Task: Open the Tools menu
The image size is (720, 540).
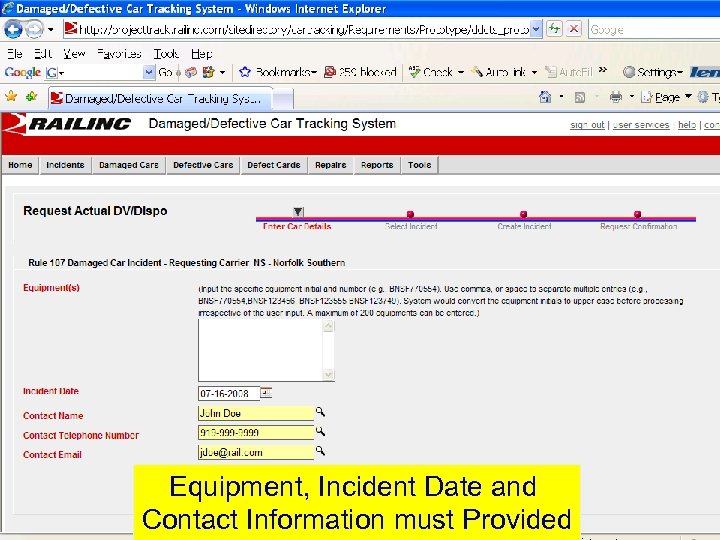Action: click(166, 54)
